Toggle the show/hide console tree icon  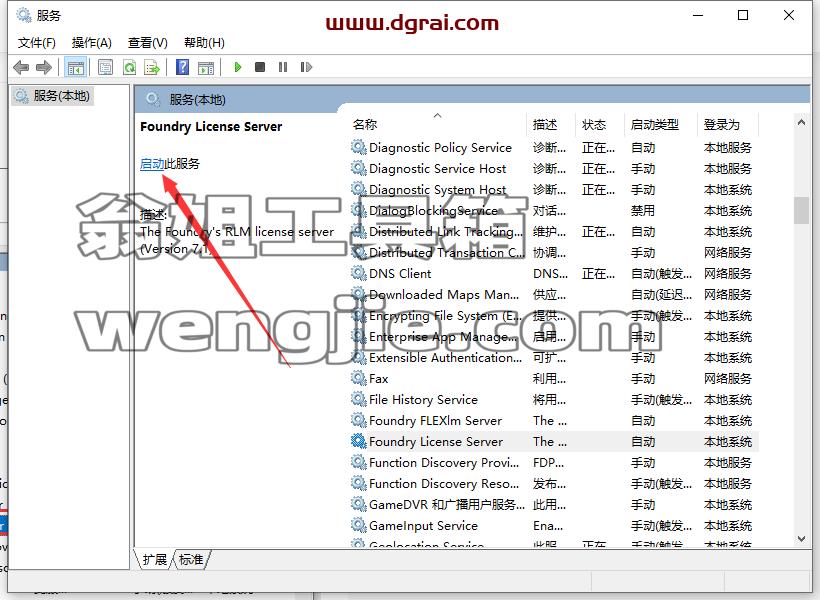(x=75, y=67)
